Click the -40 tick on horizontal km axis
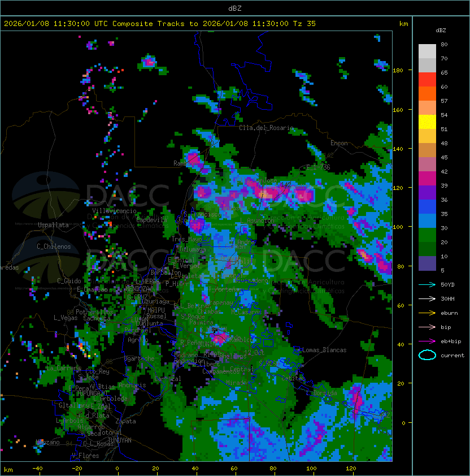This screenshot has width=470, height=476. tap(37, 469)
